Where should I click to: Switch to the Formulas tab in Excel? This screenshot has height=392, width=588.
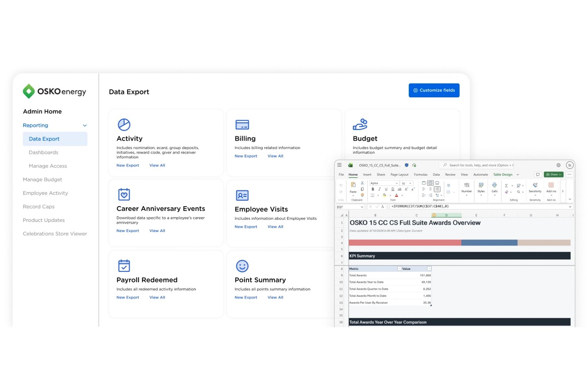coord(421,174)
